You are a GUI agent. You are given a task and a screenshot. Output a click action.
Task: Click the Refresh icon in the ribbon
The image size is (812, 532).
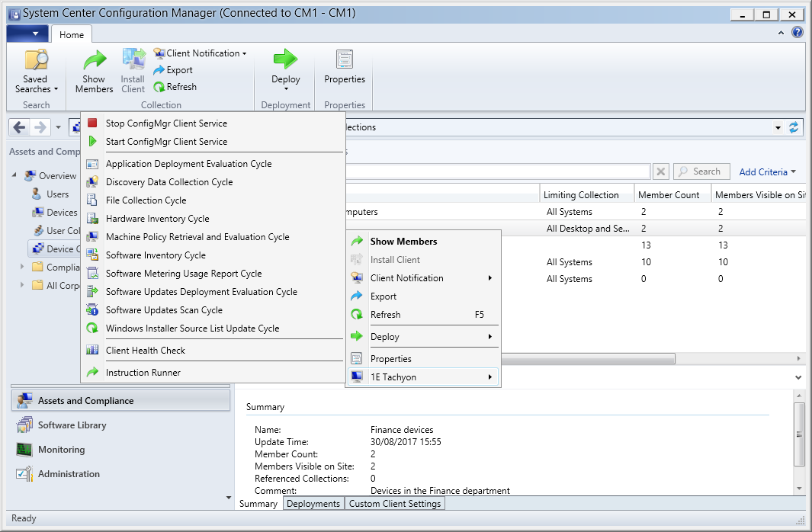click(x=159, y=87)
